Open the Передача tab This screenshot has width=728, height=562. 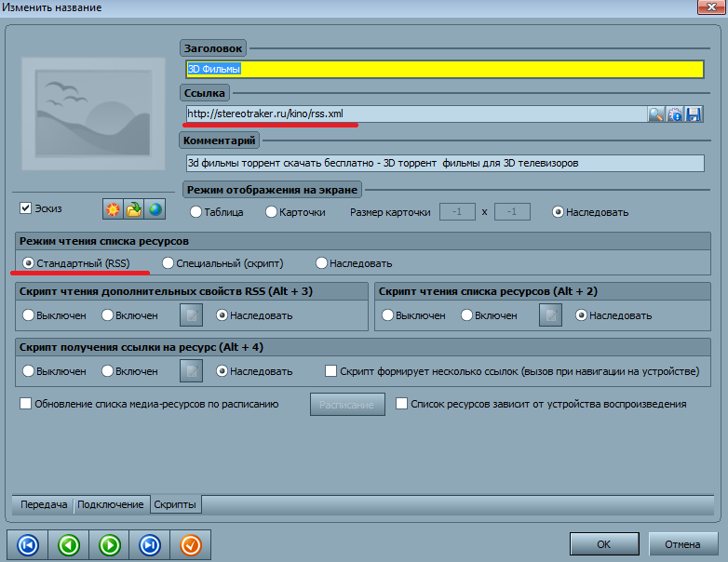pos(45,504)
